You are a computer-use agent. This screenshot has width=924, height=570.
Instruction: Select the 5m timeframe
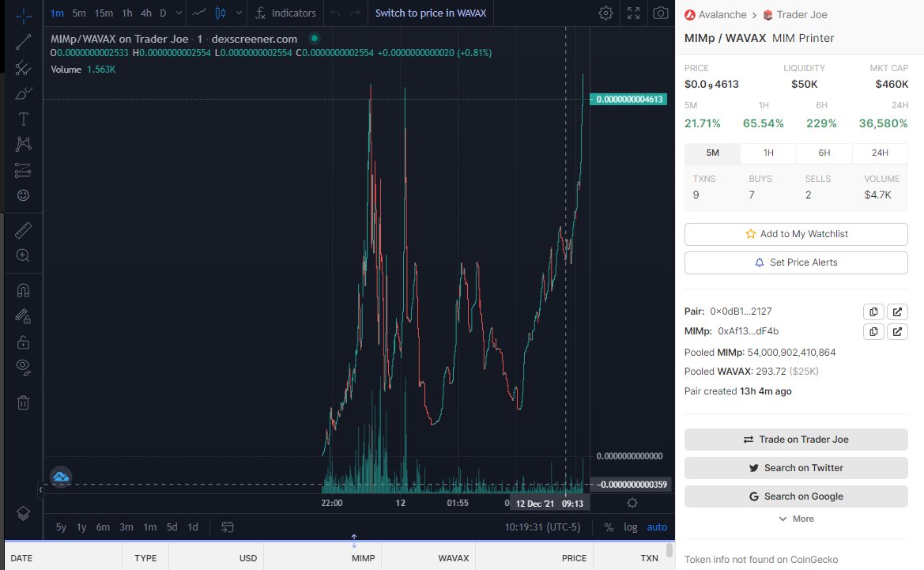[x=79, y=13]
